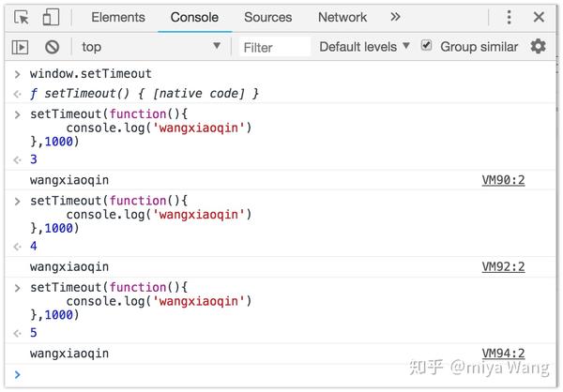563x392 pixels.
Task: Open the VM92:2 source link
Action: tap(503, 267)
